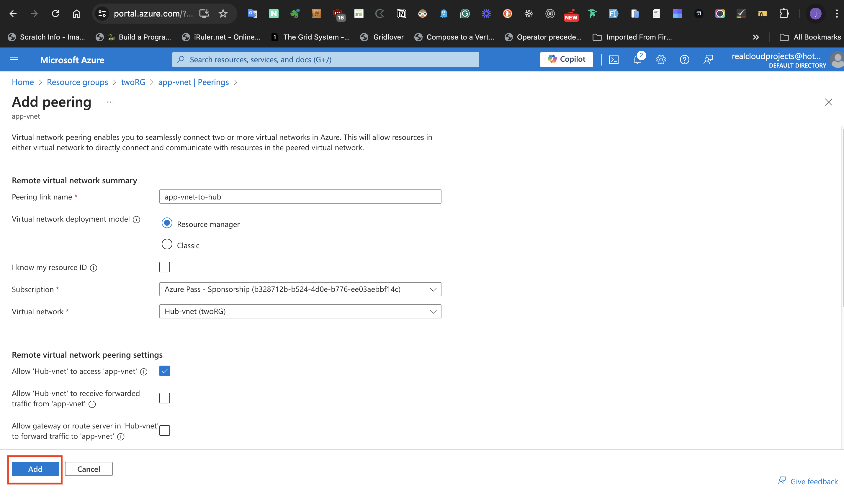Open the Azure portal settings gear
844x504 pixels.
pyautogui.click(x=661, y=59)
